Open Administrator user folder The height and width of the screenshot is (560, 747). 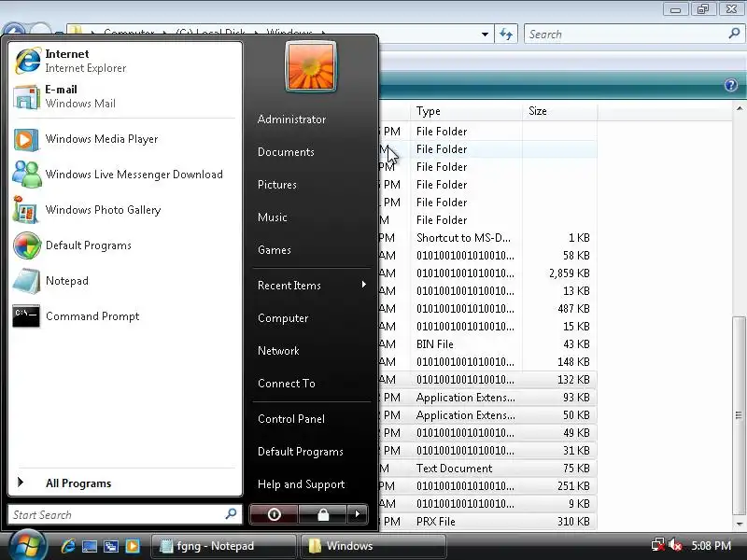click(291, 119)
